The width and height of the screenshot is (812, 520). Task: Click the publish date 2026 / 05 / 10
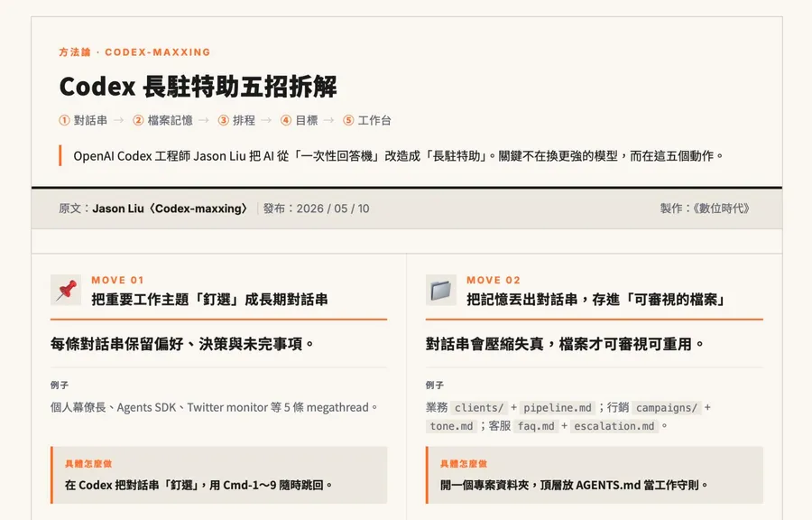coord(333,209)
